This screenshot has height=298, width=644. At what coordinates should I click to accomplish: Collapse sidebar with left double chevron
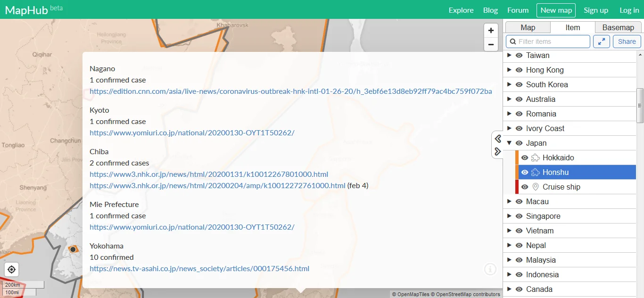point(498,138)
